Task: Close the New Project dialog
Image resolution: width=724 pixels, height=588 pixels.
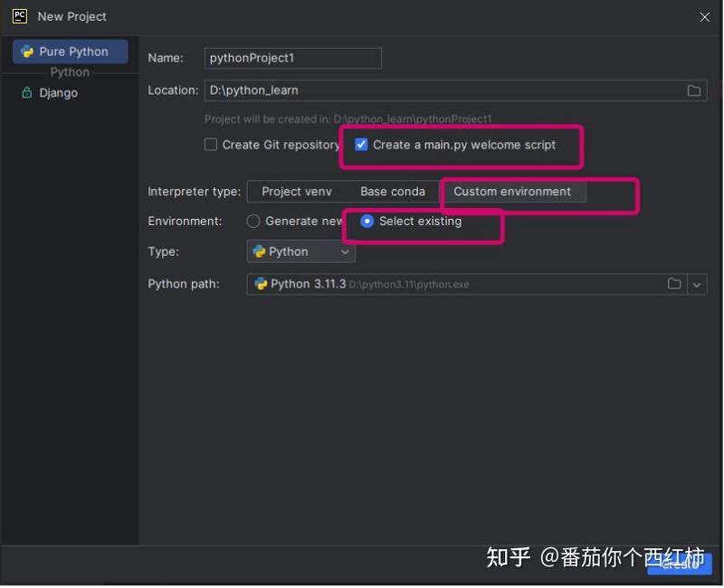Action: [704, 17]
